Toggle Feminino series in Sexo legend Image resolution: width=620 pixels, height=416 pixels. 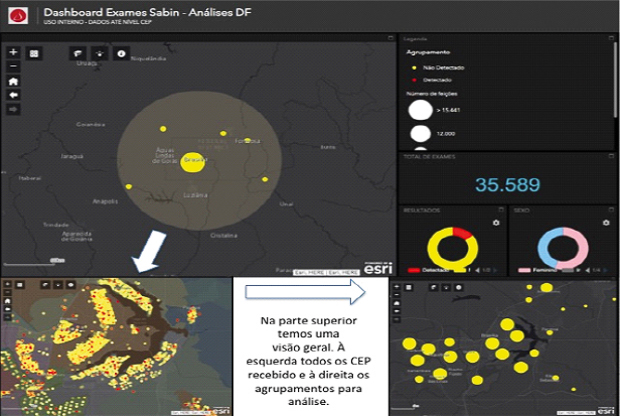pyautogui.click(x=538, y=270)
